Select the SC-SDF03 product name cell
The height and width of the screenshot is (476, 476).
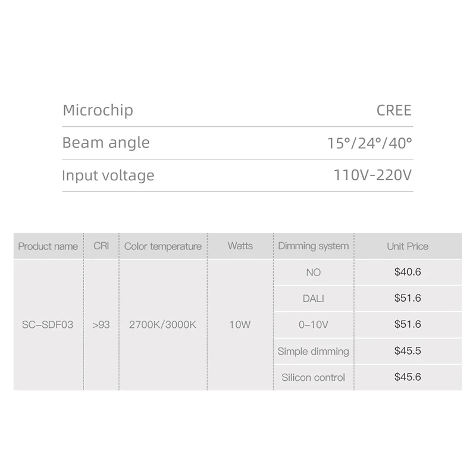tap(48, 325)
